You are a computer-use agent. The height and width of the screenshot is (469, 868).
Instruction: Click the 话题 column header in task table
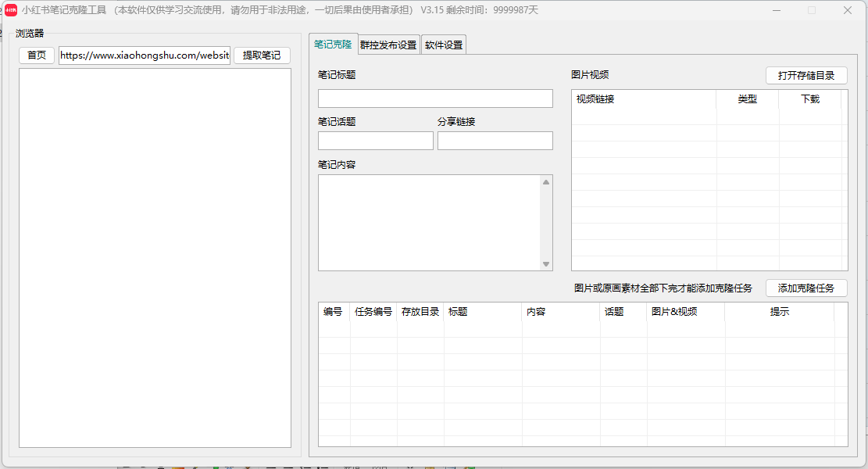point(623,312)
